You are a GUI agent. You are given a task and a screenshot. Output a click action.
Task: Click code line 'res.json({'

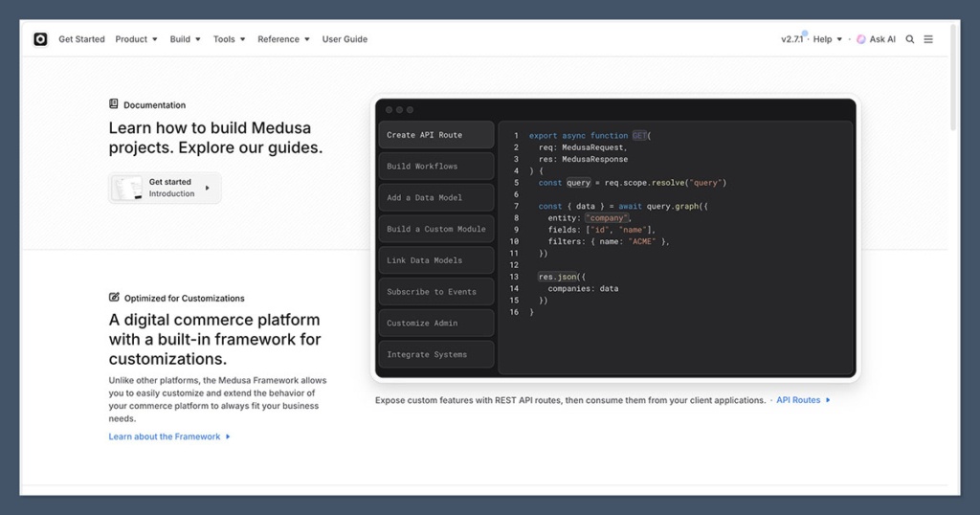click(x=562, y=277)
